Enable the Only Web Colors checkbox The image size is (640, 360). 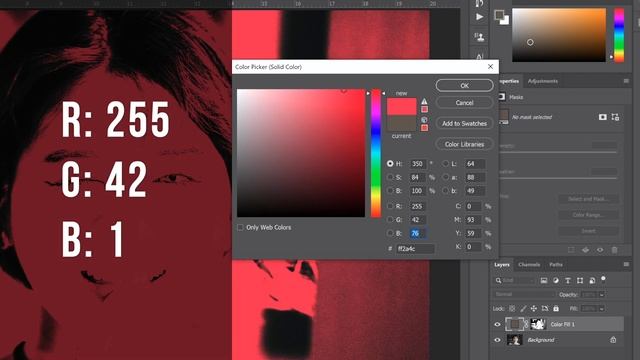click(240, 227)
